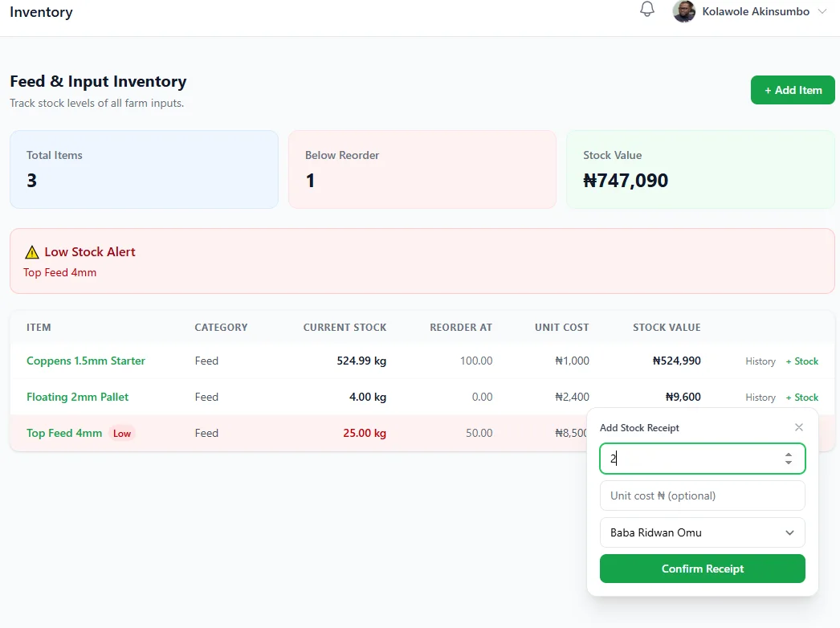Viewport: 840px width, 628px height.
Task: Open the Baba Ridwan Omu supplier dropdown
Action: (702, 532)
